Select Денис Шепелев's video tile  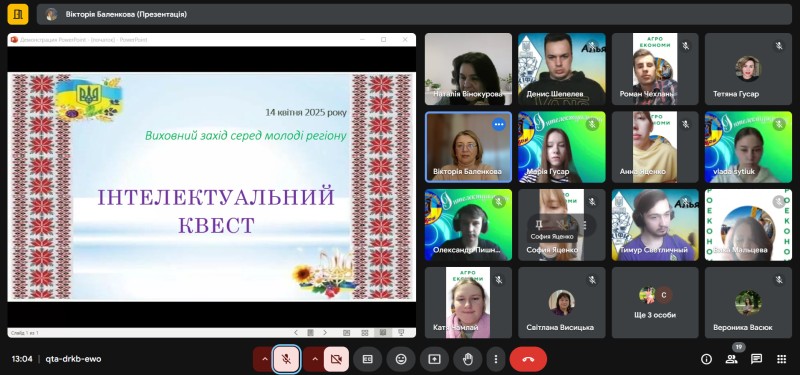tap(562, 69)
